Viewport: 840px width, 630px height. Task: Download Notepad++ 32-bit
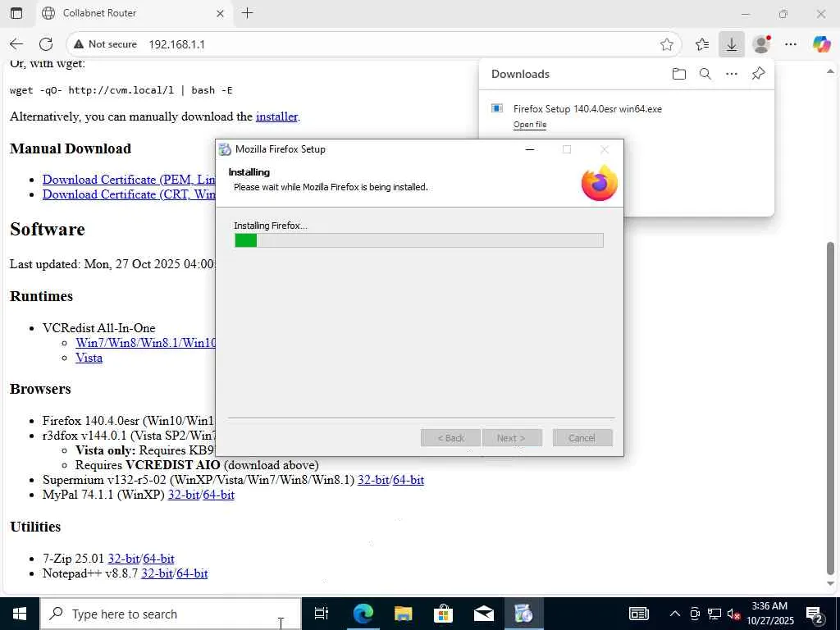[157, 573]
